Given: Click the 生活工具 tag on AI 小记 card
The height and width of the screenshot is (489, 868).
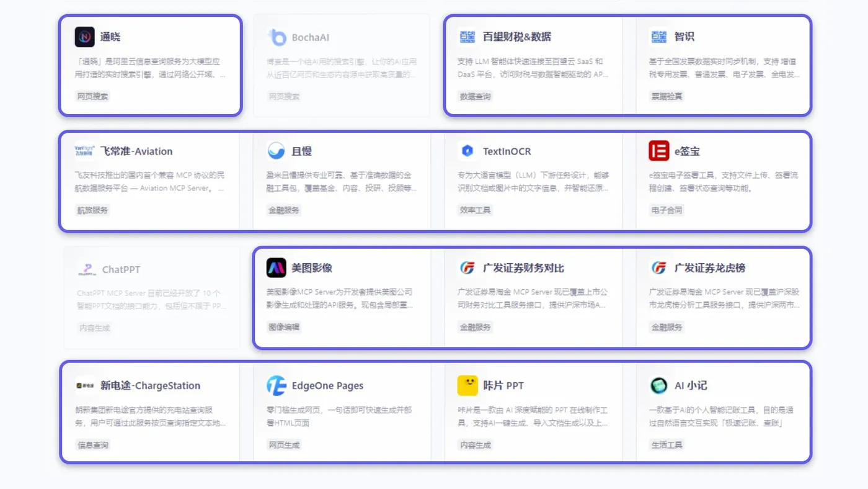Looking at the screenshot, I should 666,445.
